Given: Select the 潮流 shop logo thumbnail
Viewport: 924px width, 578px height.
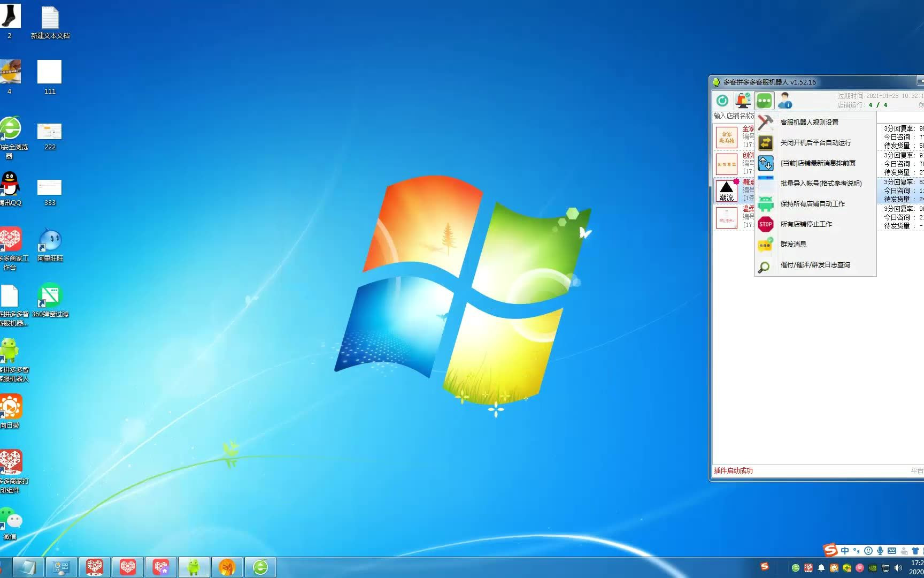Looking at the screenshot, I should [727, 191].
